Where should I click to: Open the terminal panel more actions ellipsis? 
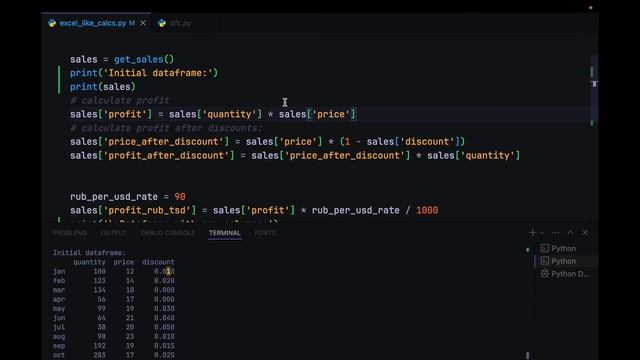555,232
